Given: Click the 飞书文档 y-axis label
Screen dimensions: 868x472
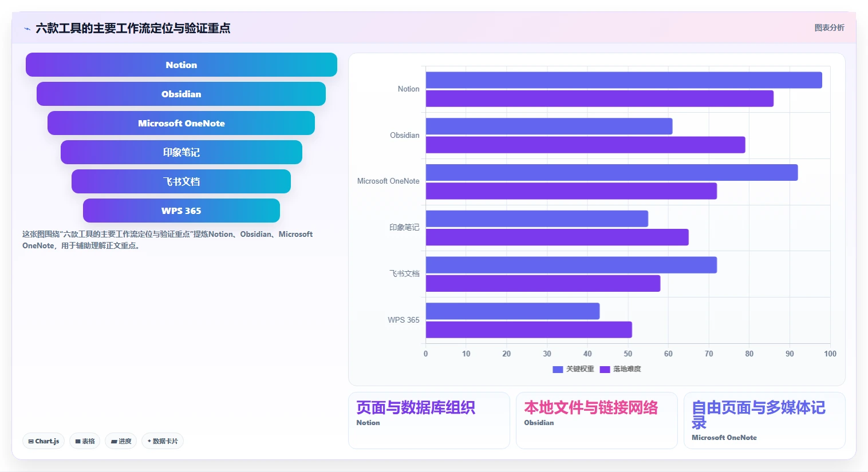Looking at the screenshot, I should pos(404,274).
